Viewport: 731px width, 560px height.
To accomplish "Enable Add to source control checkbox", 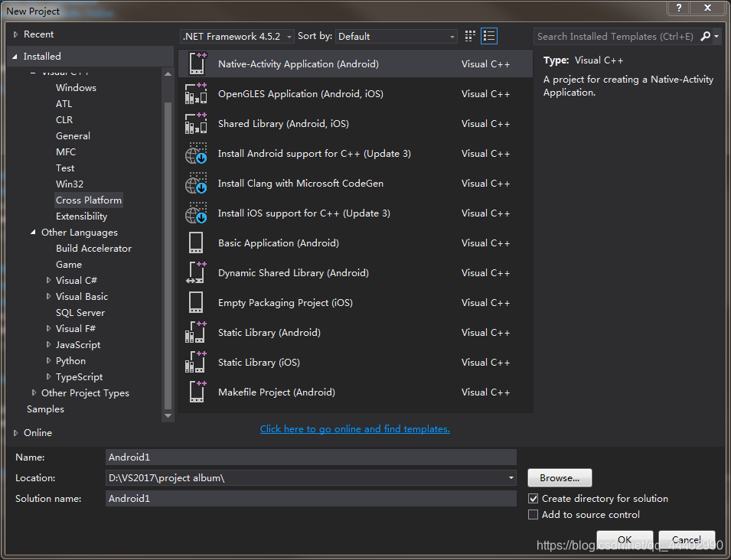I will pyautogui.click(x=534, y=515).
